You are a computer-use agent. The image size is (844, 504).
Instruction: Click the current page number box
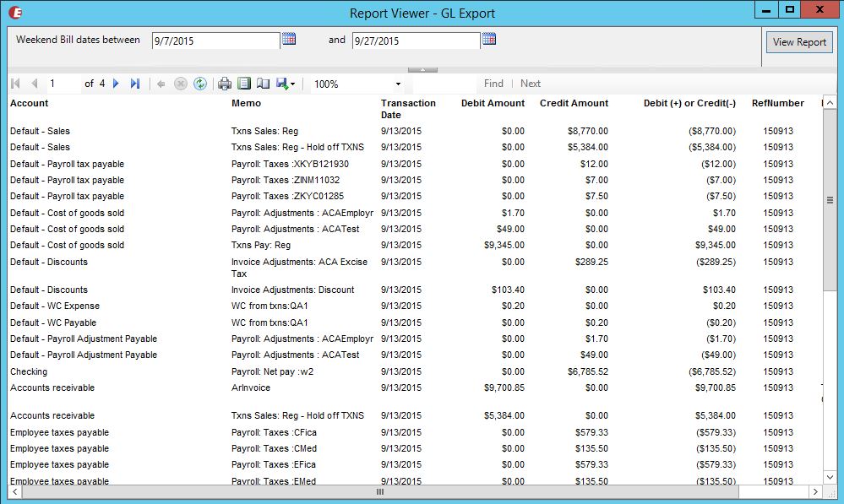(x=63, y=84)
